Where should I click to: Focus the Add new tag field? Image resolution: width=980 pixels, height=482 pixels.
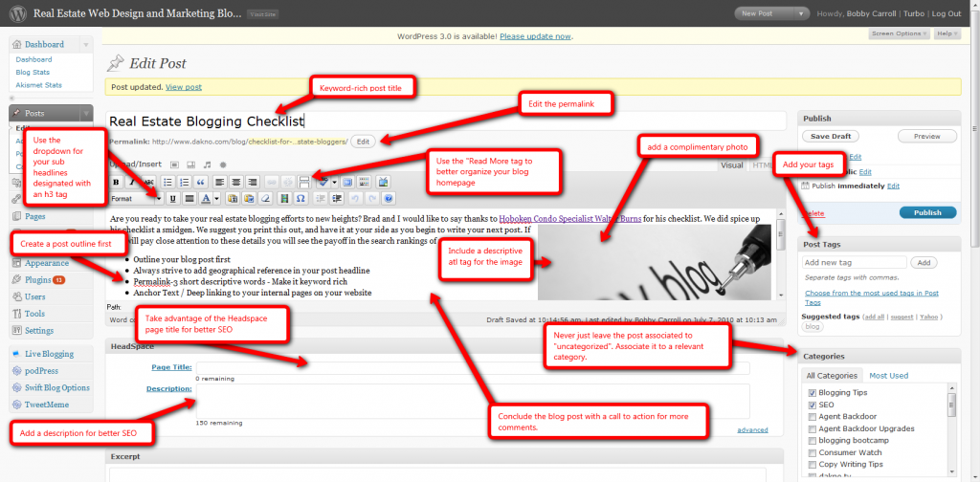[855, 263]
